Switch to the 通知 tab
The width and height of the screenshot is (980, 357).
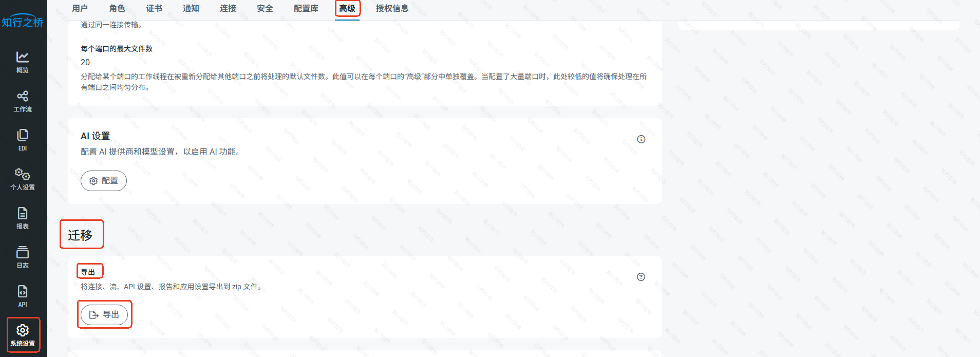click(x=191, y=8)
